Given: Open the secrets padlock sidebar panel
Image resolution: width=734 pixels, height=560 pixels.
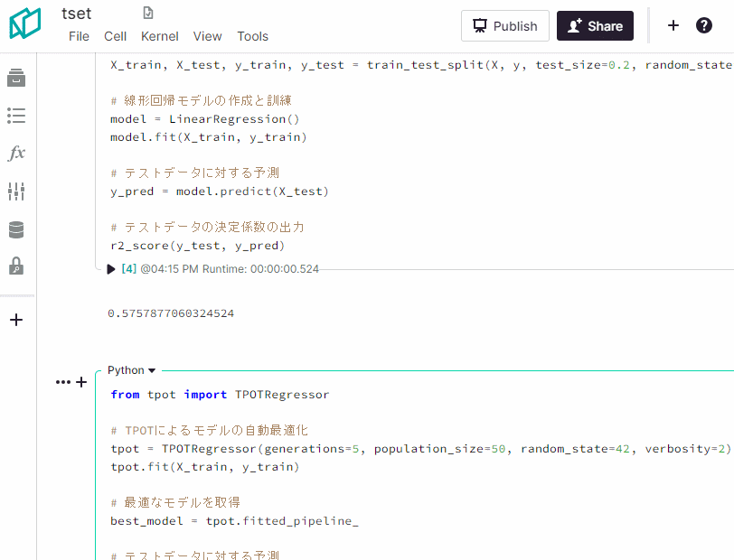Looking at the screenshot, I should tap(16, 266).
